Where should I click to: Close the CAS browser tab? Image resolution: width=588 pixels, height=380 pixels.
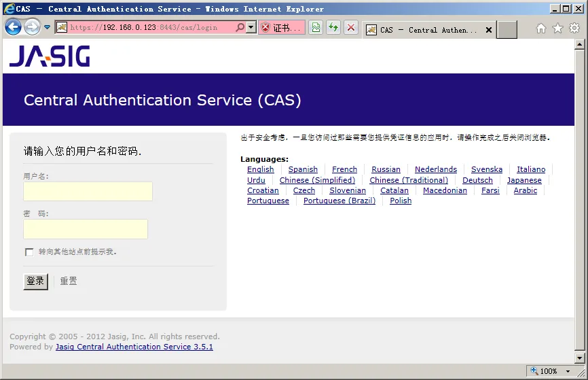(x=489, y=30)
